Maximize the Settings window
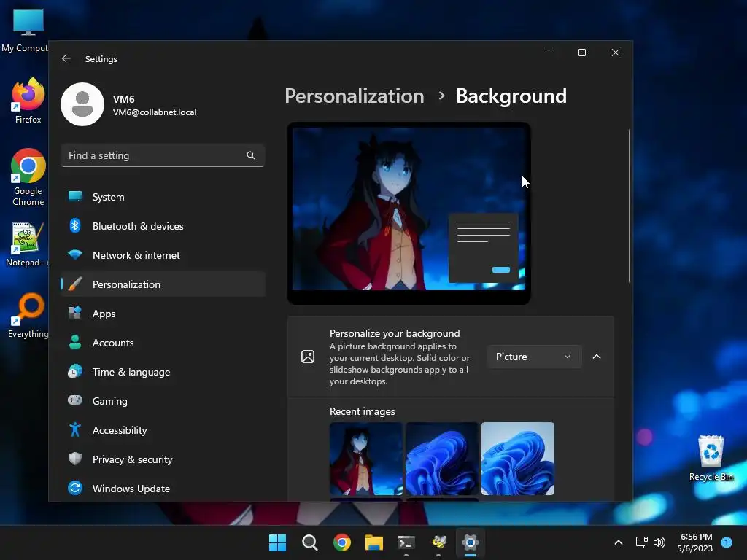 (581, 52)
